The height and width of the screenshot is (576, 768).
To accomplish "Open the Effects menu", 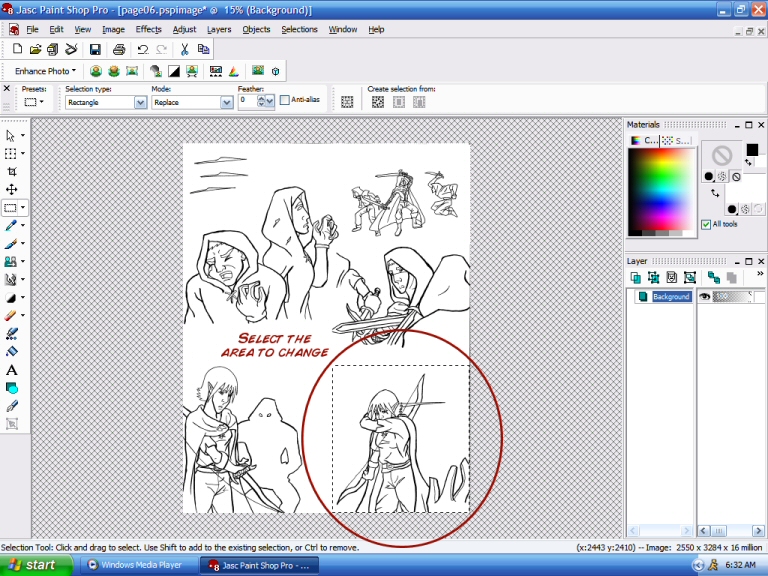I will [148, 29].
